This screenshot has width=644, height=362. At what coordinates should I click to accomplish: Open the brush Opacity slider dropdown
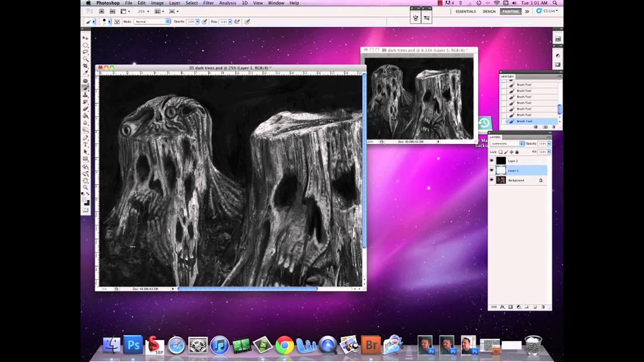197,22
